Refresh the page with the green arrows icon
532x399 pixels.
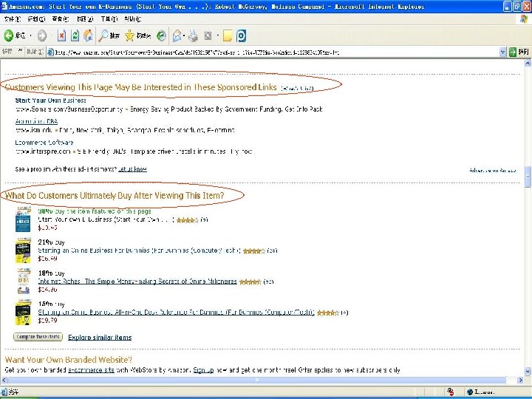(x=75, y=35)
